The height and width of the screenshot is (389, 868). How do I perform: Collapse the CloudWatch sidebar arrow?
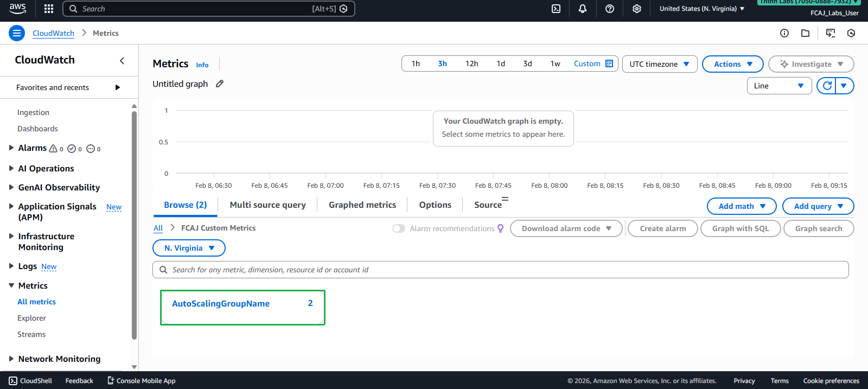[x=122, y=61]
